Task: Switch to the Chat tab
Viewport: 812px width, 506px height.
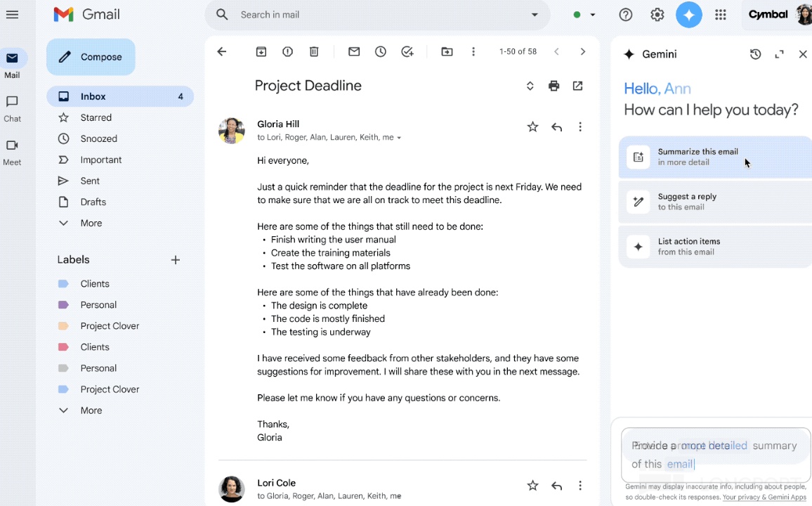Action: point(12,108)
